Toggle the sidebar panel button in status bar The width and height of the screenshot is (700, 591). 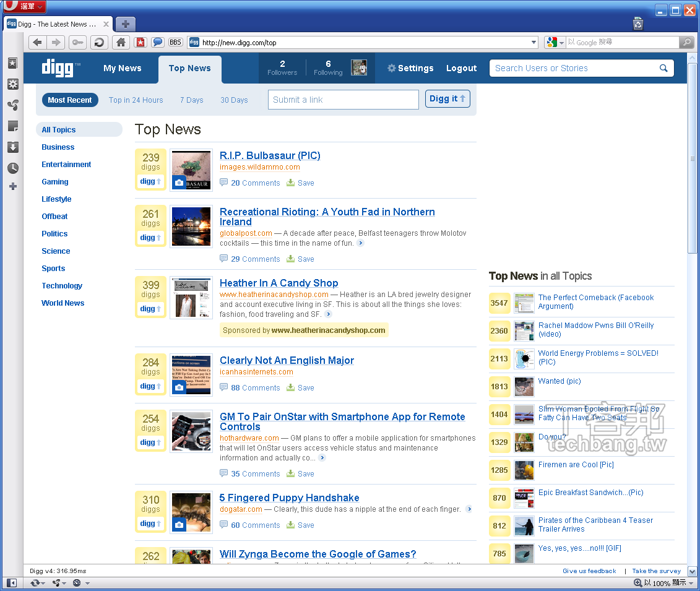coord(12,583)
